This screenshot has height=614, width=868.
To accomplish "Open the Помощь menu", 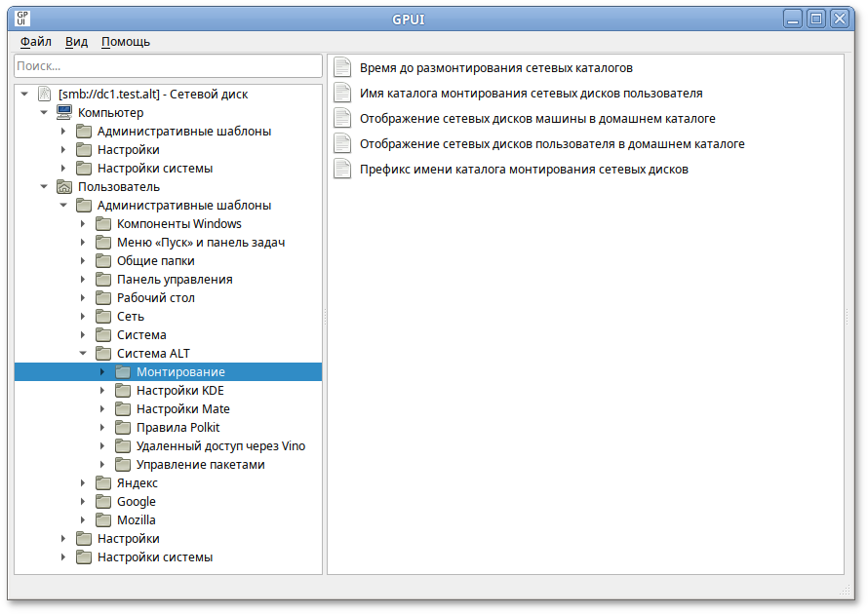I will tap(126, 42).
